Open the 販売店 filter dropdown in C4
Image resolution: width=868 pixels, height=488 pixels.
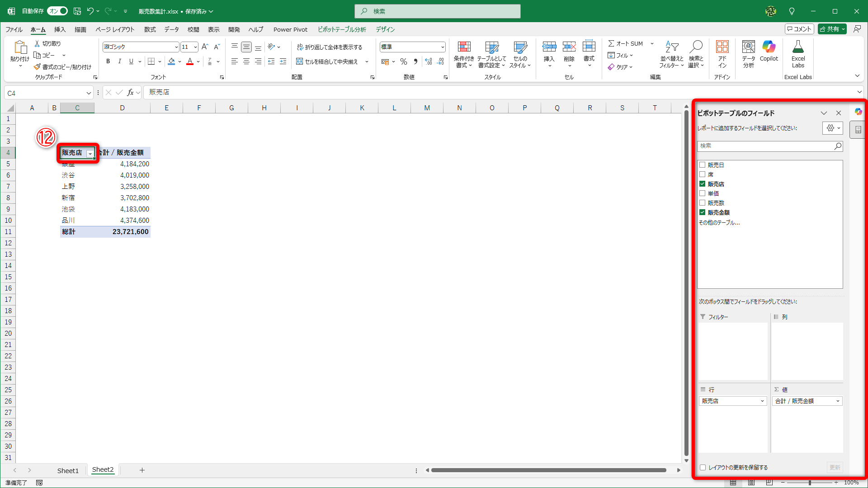(90, 154)
